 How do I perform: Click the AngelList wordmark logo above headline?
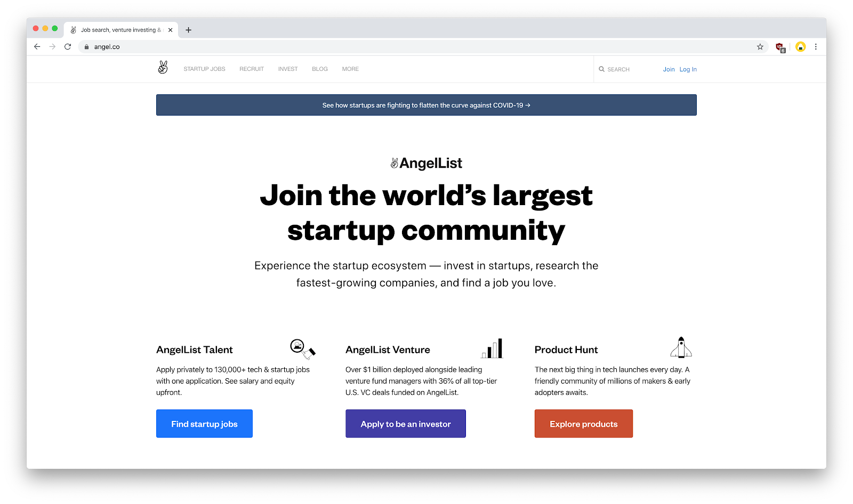coord(426,163)
